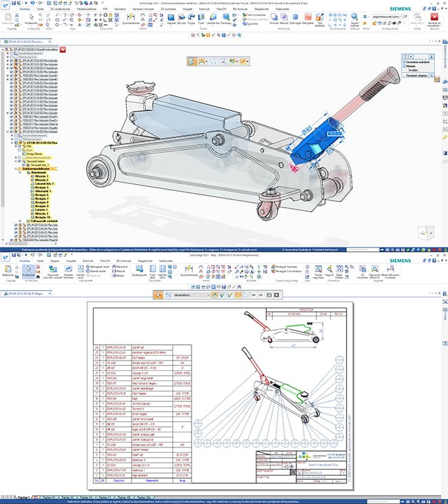Collapse the Alakelemek feature group
This screenshot has height=504, width=448.
[20, 172]
